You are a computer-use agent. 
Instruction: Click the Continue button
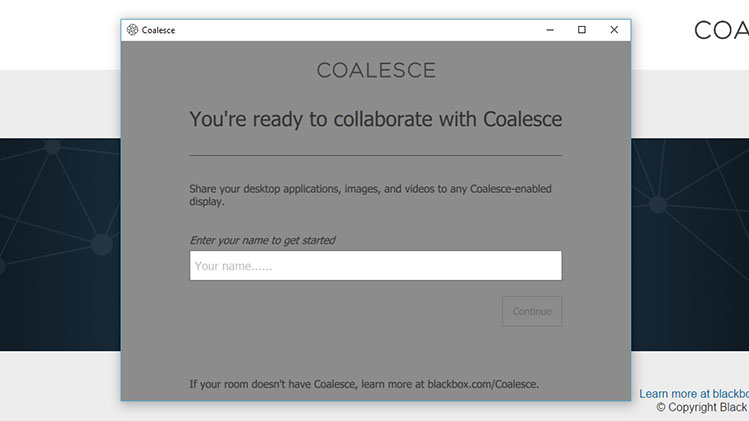[532, 312]
